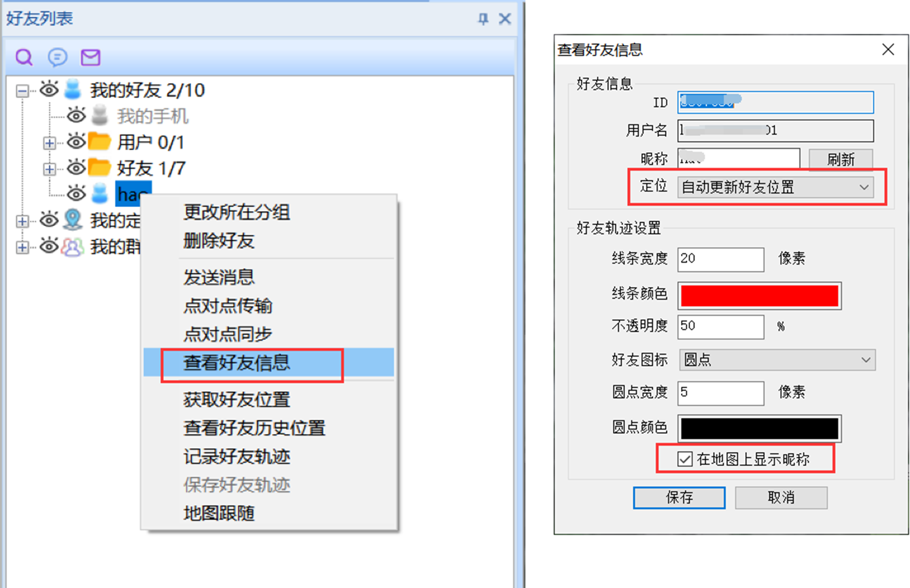Select the blue user avatar next to 我的好友

click(x=73, y=89)
